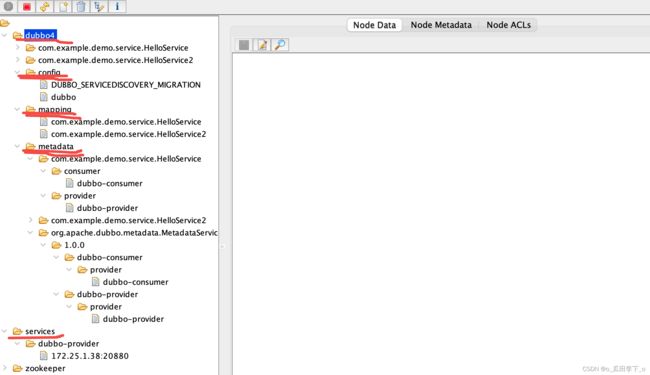Open the node viewers settings icon

(x=99, y=7)
